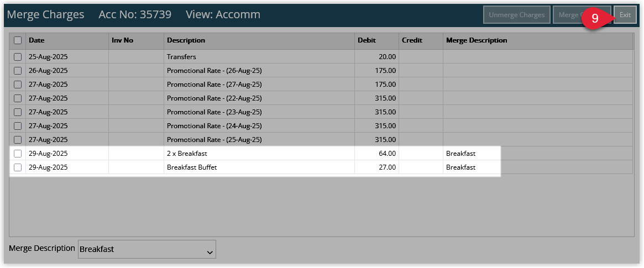
Task: Click the 64.00 debit amount
Action: [x=388, y=154]
